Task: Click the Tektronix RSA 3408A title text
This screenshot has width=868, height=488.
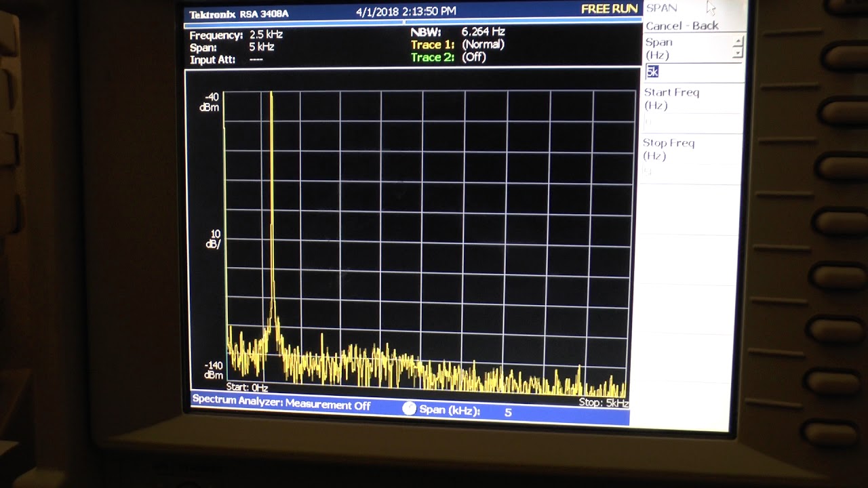Action: [239, 14]
